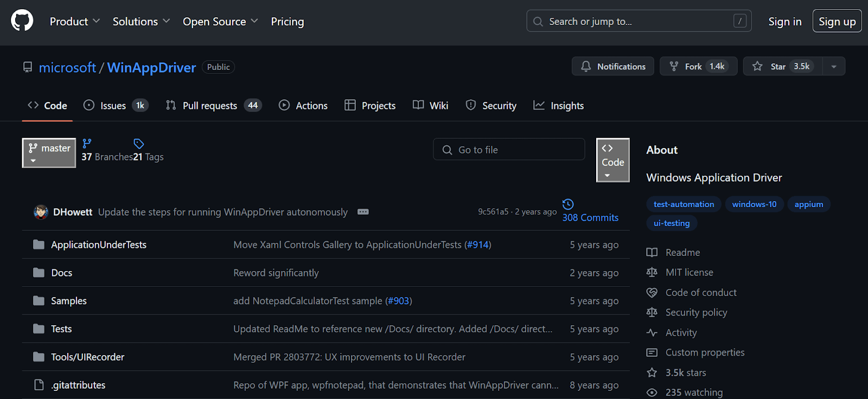The image size is (868, 399).
Task: Click the ApplicationUnderTests folder icon
Action: (x=39, y=244)
